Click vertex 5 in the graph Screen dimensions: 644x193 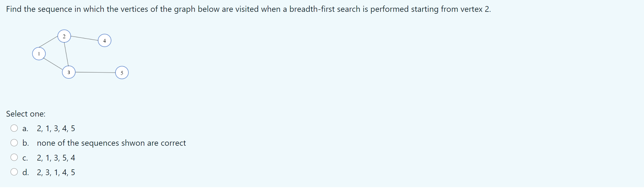pos(122,73)
